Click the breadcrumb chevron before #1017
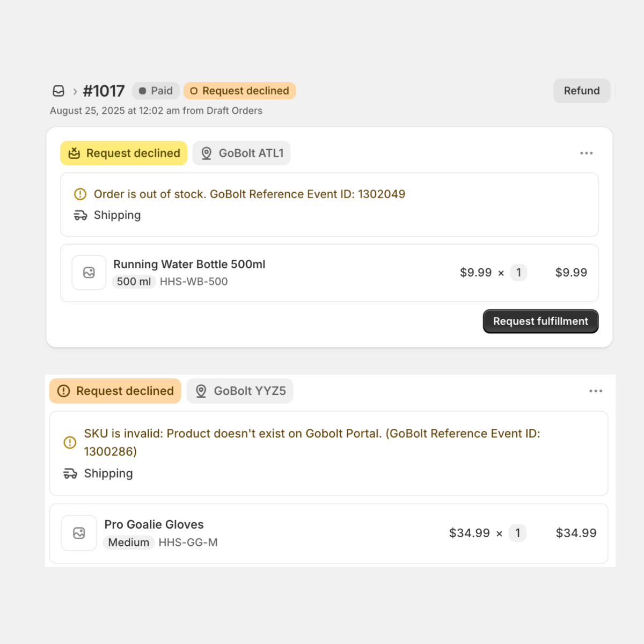The height and width of the screenshot is (644, 644). coord(75,91)
